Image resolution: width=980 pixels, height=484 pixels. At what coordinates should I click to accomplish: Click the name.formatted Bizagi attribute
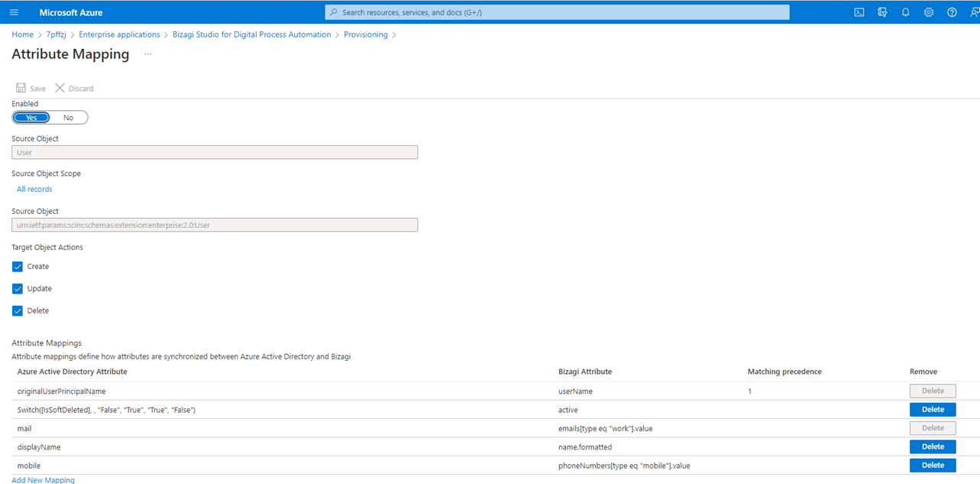pyautogui.click(x=585, y=447)
